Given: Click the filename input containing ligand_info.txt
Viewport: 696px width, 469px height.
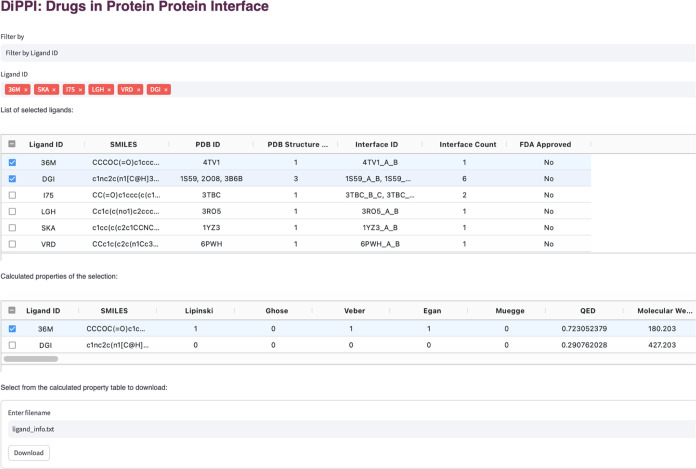Looking at the screenshot, I should point(352,429).
